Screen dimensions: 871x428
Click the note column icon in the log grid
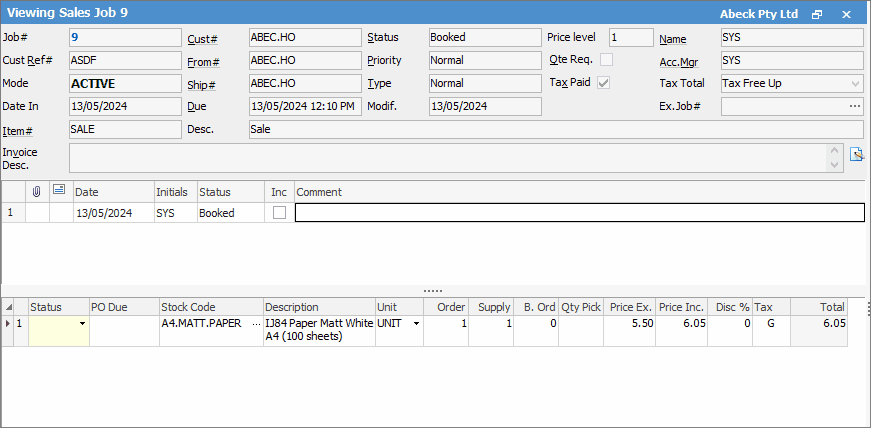(59, 191)
